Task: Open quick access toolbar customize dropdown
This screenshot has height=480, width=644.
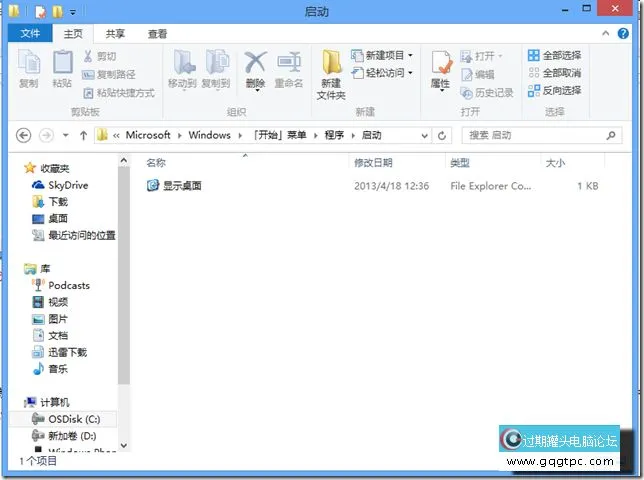Action: click(x=73, y=12)
